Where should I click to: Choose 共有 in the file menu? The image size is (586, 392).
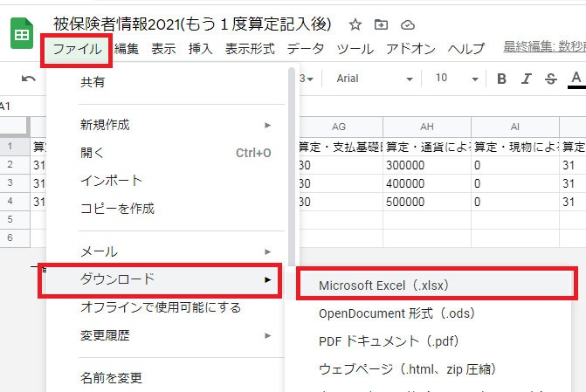click(164, 82)
